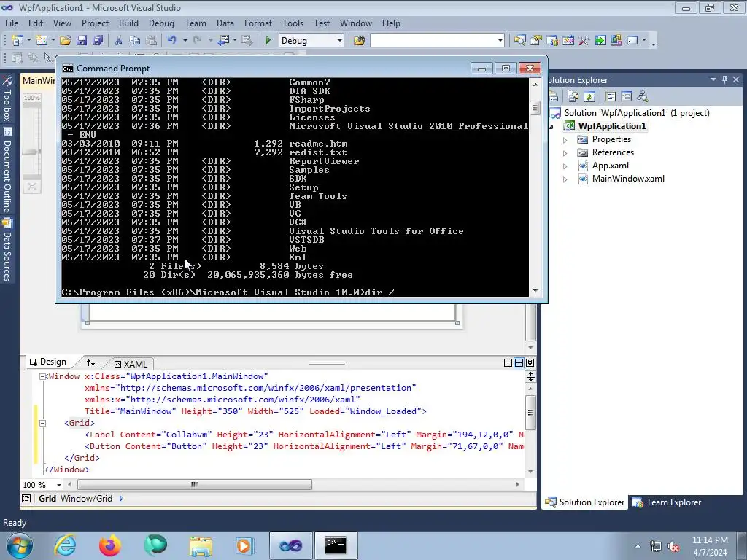747x560 pixels.
Task: Click the Cut scissors icon
Action: pos(119,41)
